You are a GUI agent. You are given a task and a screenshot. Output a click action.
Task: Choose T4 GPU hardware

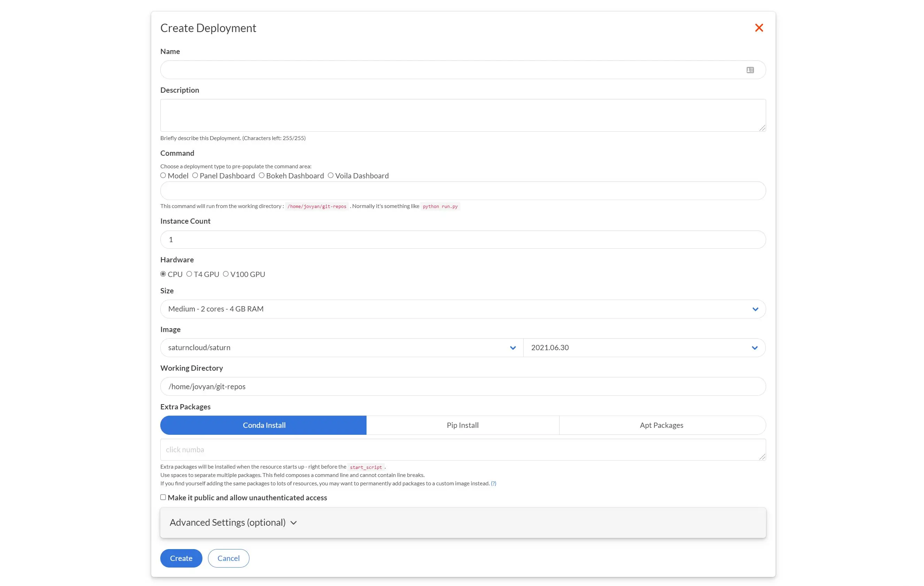(189, 273)
